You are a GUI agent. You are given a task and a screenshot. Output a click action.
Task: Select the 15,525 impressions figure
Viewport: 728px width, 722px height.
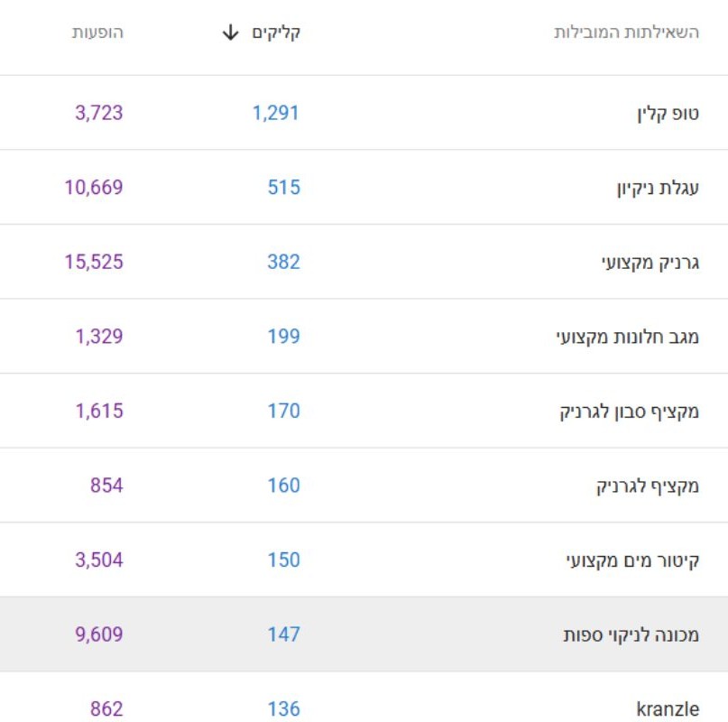click(x=94, y=262)
